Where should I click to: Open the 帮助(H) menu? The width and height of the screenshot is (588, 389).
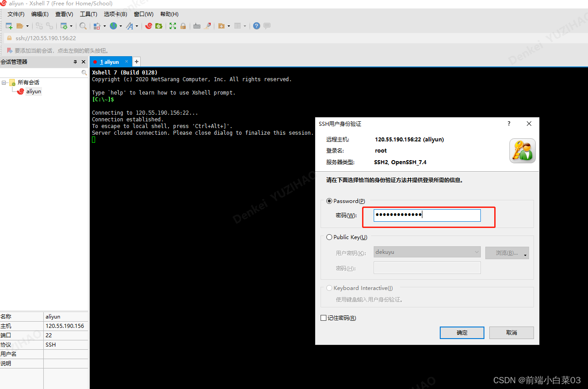click(x=169, y=14)
